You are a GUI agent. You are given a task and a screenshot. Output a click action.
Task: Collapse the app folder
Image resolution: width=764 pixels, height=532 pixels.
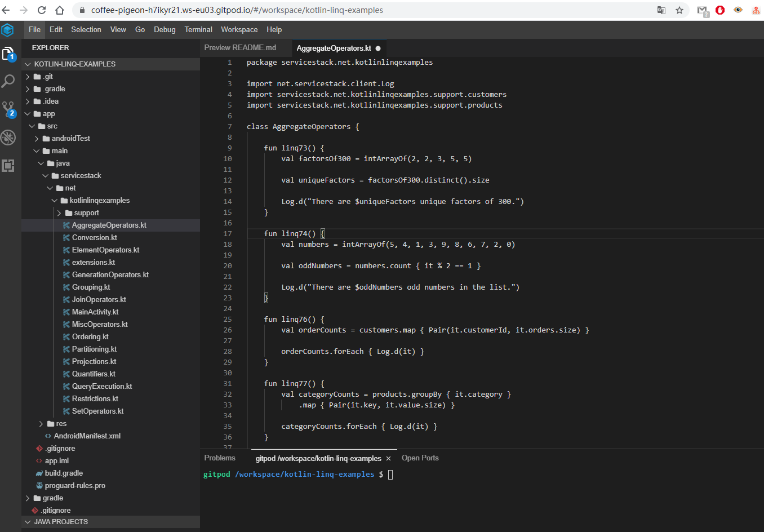28,114
